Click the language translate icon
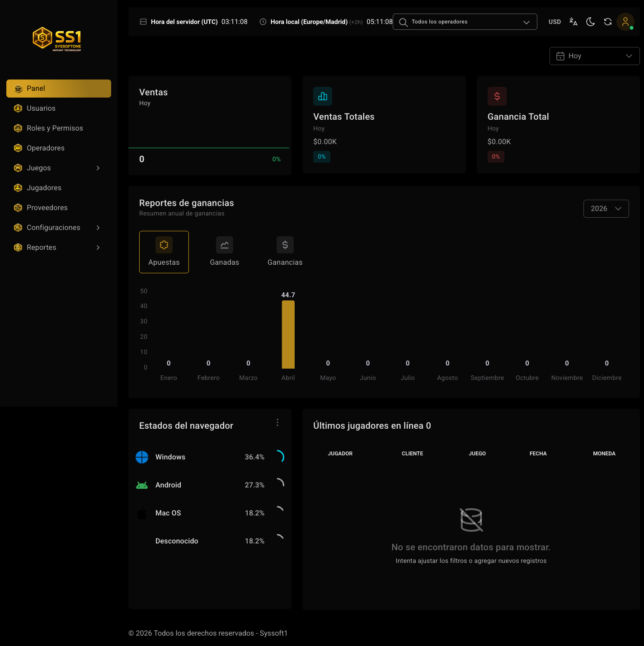 pyautogui.click(x=573, y=22)
